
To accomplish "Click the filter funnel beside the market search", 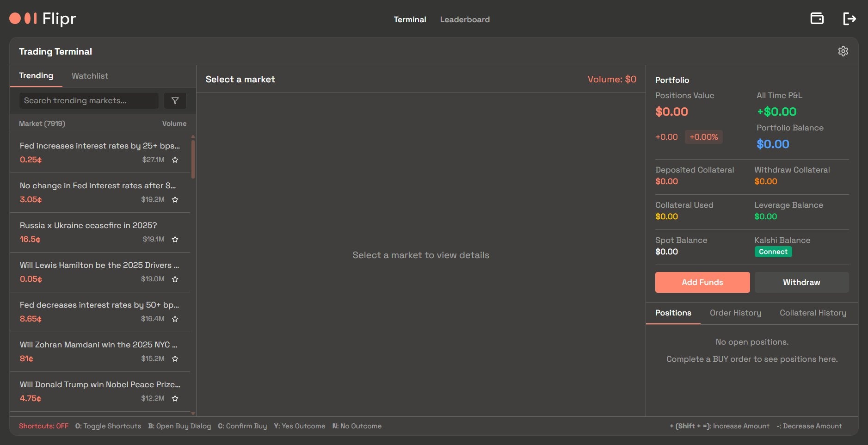I will pyautogui.click(x=175, y=100).
